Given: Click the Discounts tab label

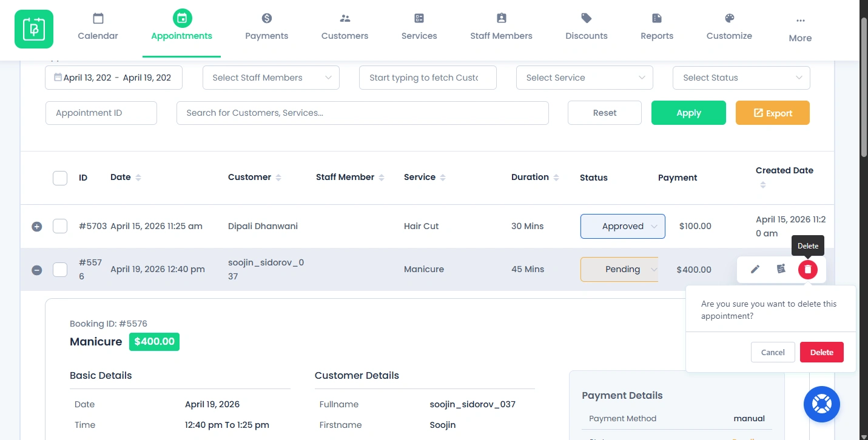Looking at the screenshot, I should coord(587,36).
